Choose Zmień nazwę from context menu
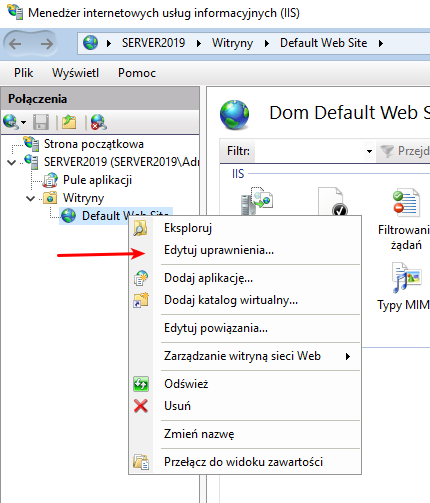The height and width of the screenshot is (503, 430). [199, 434]
